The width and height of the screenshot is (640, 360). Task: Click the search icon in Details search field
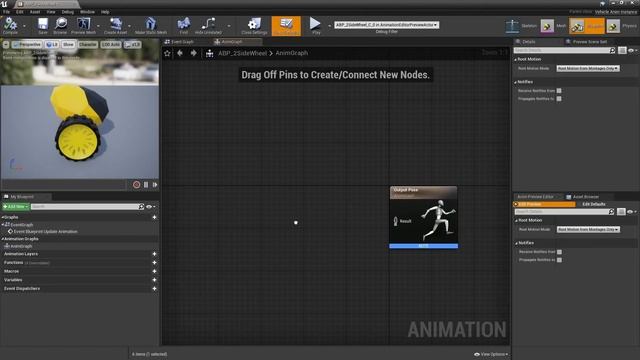(612, 50)
